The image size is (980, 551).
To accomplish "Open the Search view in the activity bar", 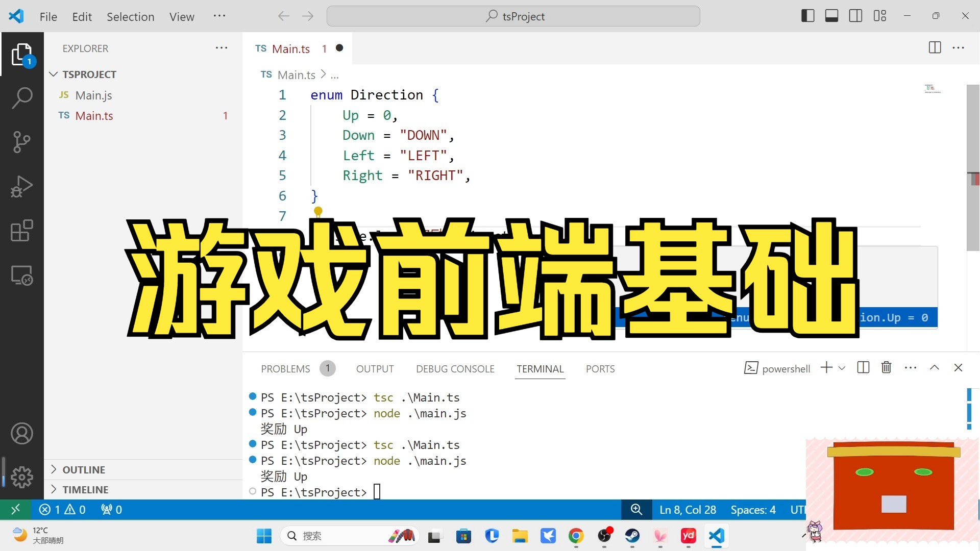I will pyautogui.click(x=22, y=98).
